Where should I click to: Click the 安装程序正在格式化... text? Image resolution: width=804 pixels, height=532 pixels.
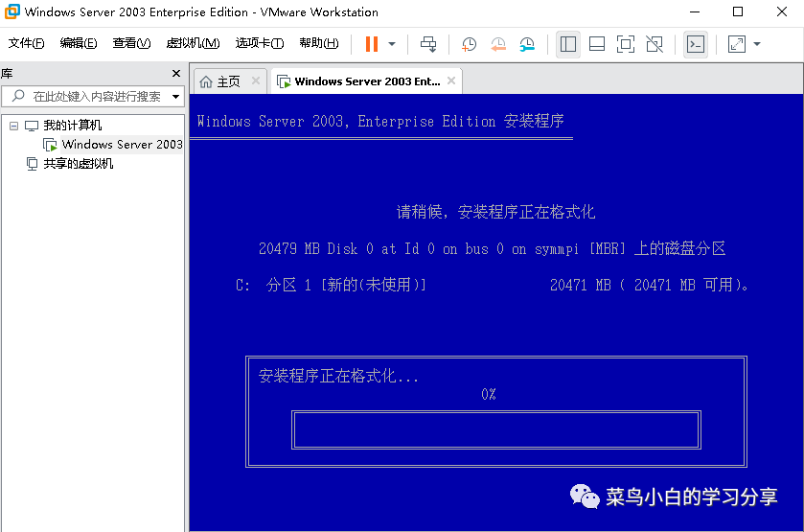tap(338, 376)
